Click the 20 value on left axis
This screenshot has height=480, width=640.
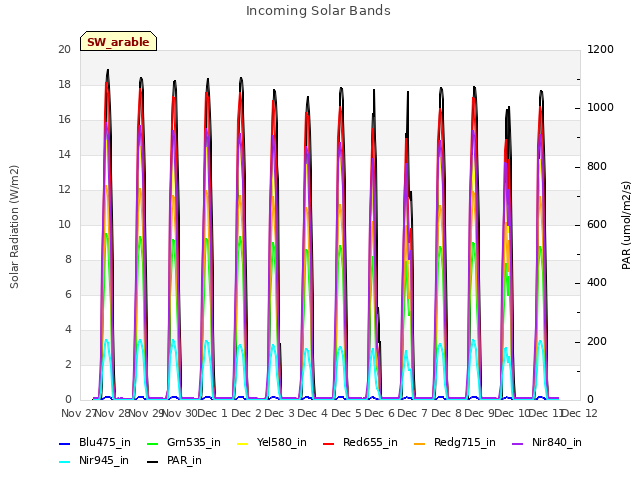pyautogui.click(x=64, y=49)
